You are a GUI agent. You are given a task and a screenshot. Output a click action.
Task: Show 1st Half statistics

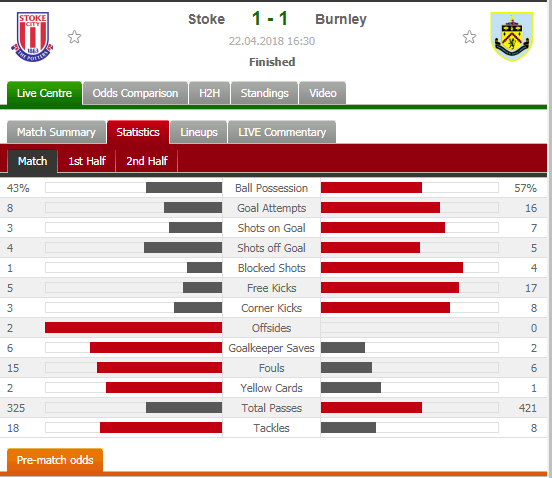(87, 161)
